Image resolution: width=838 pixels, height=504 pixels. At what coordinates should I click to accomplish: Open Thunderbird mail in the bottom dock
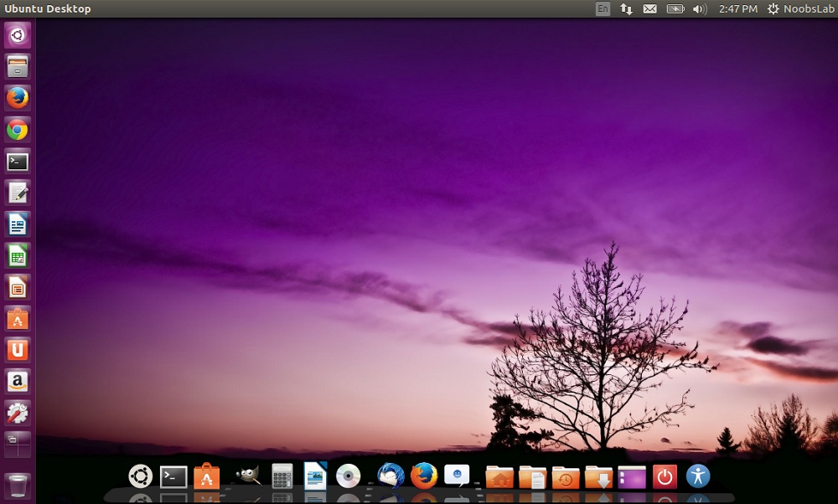tap(390, 476)
